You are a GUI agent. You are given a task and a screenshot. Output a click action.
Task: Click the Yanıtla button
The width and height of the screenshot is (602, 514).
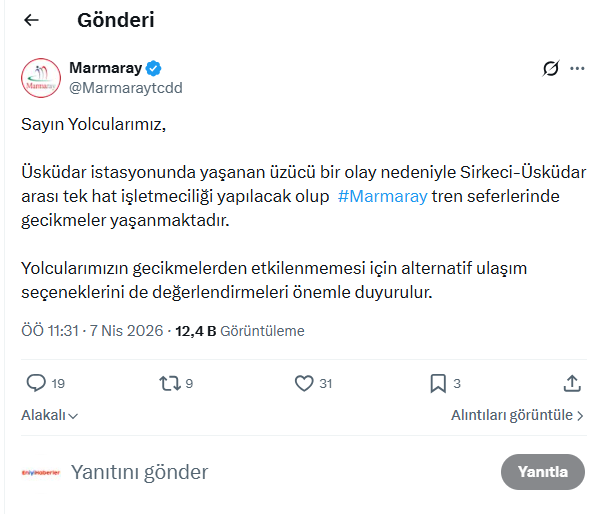click(x=543, y=472)
